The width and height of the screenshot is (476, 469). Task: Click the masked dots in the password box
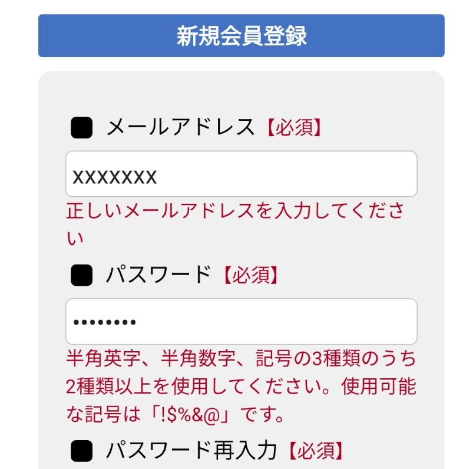pos(104,323)
